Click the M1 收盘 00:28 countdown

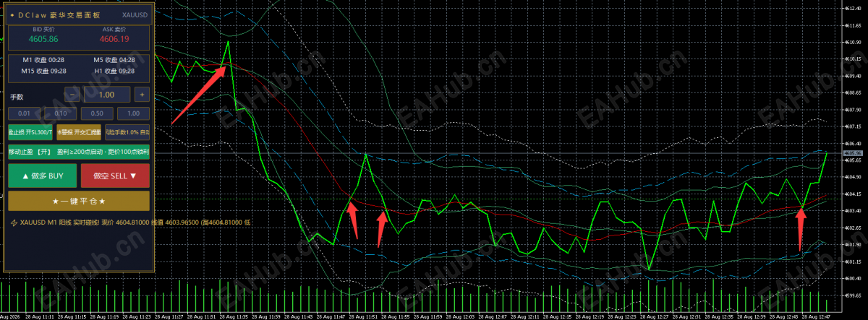tap(43, 59)
